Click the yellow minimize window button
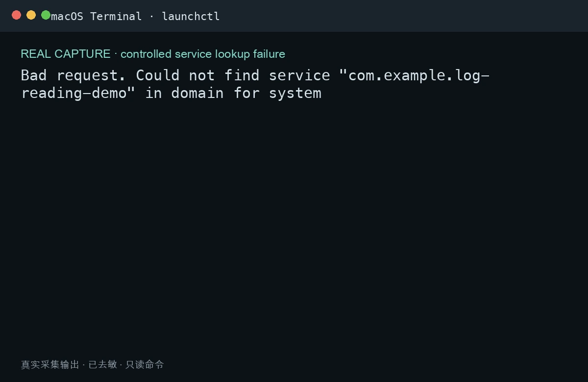Image resolution: width=588 pixels, height=382 pixels. [31, 15]
